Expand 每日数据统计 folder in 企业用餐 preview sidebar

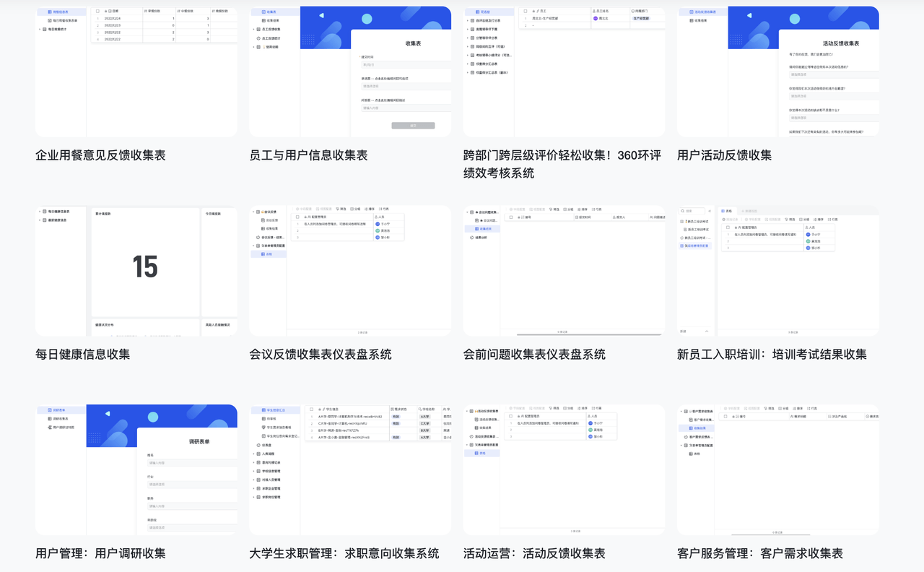[x=40, y=30]
